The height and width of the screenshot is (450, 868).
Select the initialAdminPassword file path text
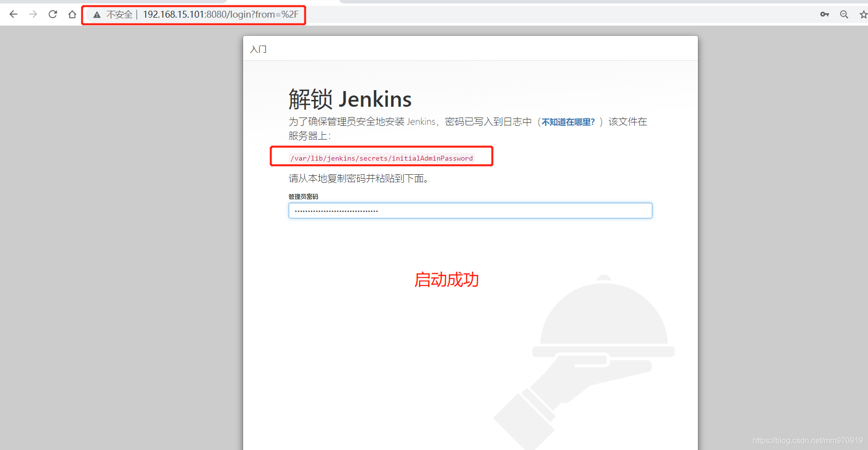coord(382,158)
